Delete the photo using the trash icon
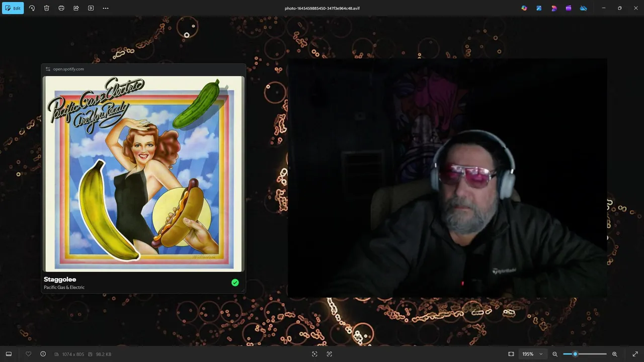Viewport: 644px width, 362px height. (x=46, y=8)
